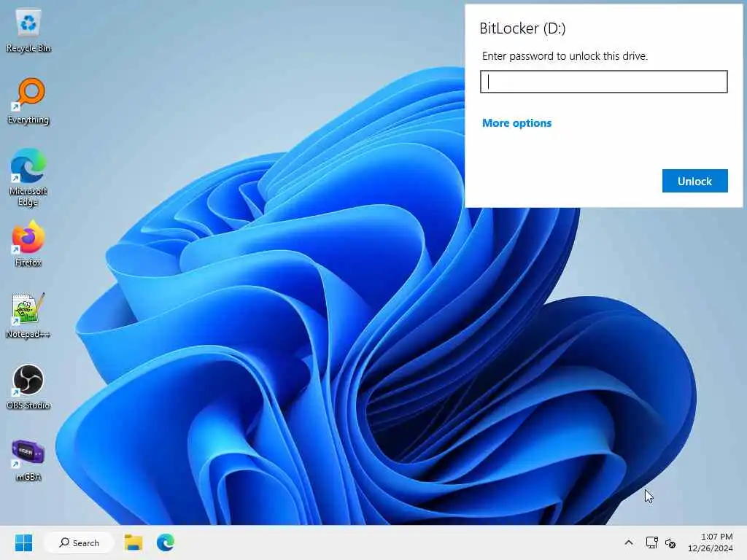Screen dimensions: 747x560
Task: Open the clock showing 1:07 PM
Action: click(x=711, y=542)
